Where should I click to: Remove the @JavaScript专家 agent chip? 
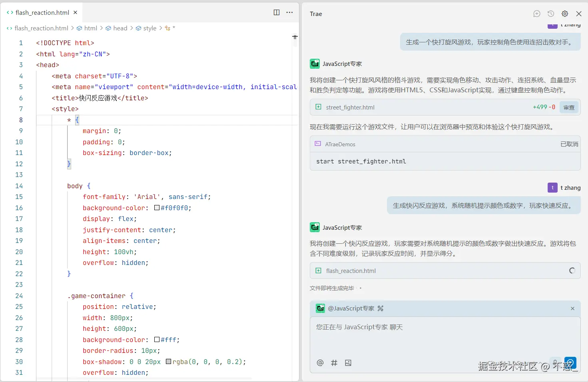pos(572,308)
